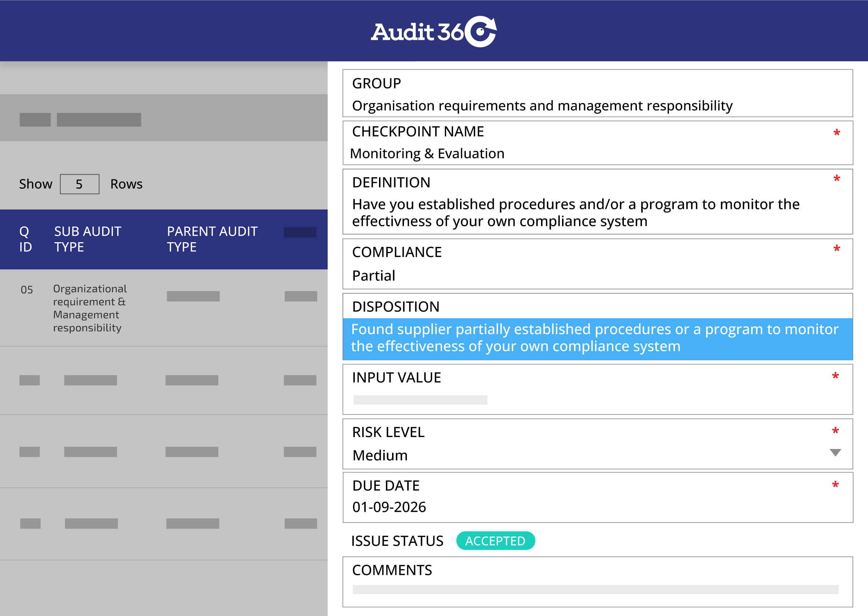This screenshot has width=868, height=616.
Task: Select the last placeholder table row
Action: (163, 523)
